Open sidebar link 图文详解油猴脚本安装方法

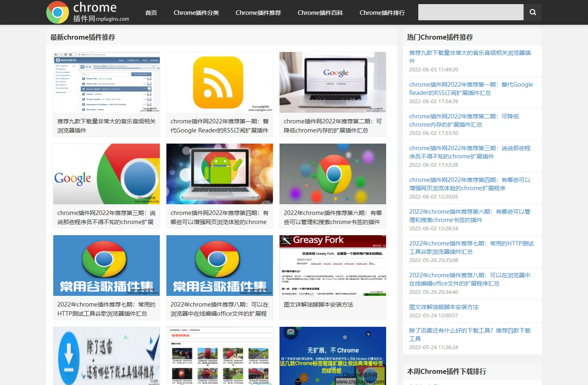click(x=444, y=307)
